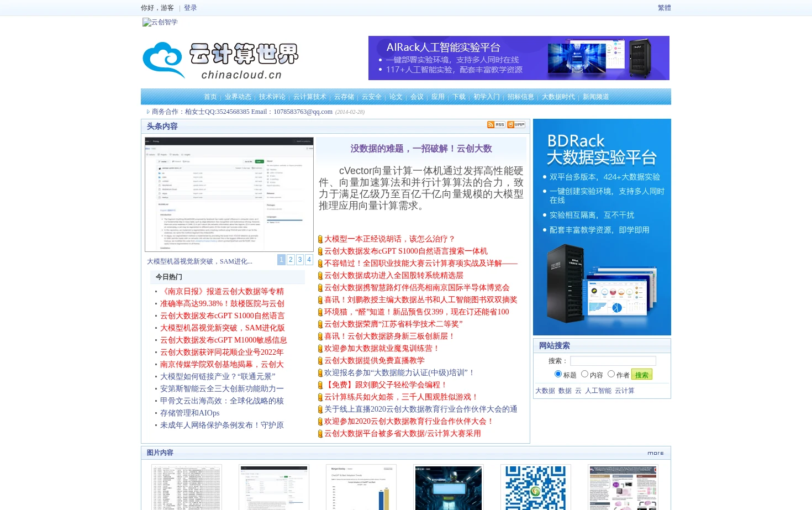Click the 登录 login link
Screen dimensions: 812x510
[191, 8]
